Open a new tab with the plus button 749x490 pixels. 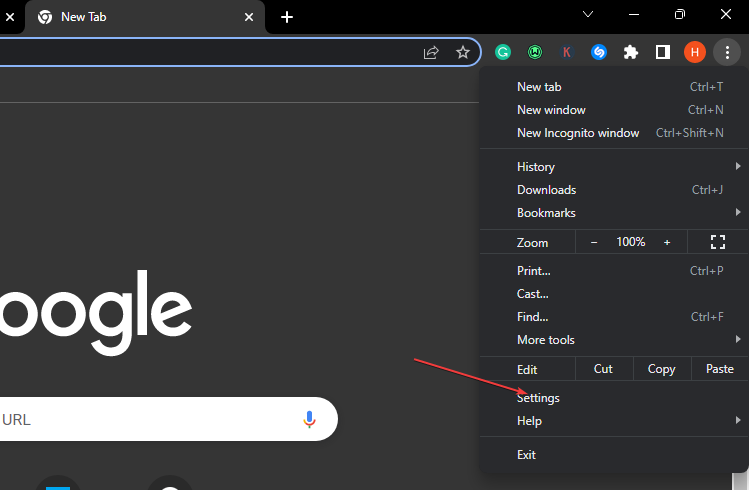(287, 17)
